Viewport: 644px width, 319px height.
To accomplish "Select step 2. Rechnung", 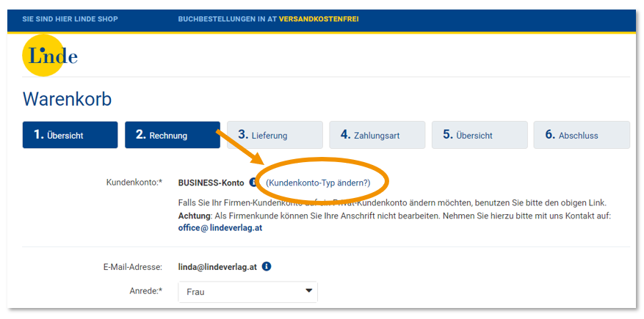I will tap(173, 135).
